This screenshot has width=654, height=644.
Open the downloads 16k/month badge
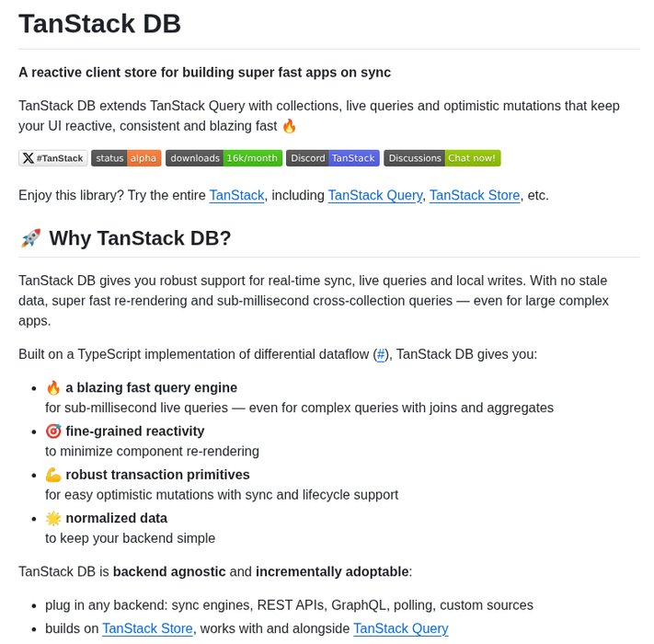pos(224,158)
